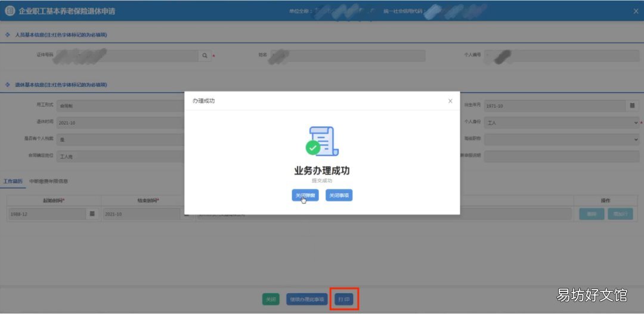Viewport: 644px width, 314px height.
Task: Click the 增加行 button in the 操作 column
Action: click(620, 214)
